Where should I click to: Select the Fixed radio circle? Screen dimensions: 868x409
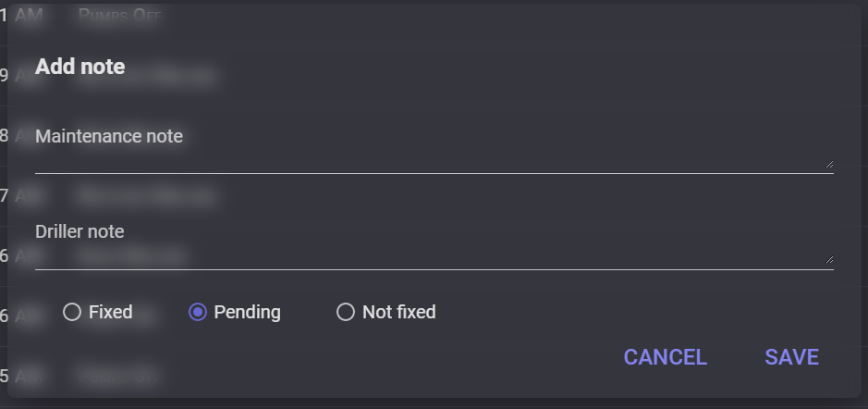(72, 312)
